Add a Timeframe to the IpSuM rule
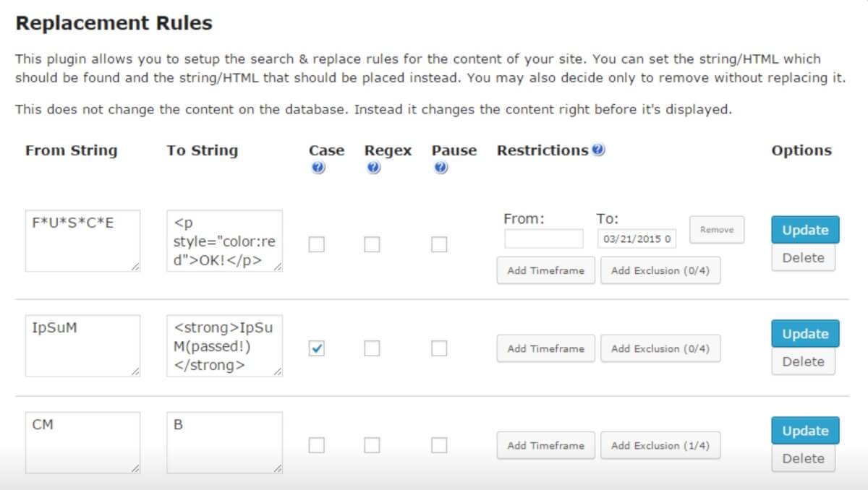Viewport: 868px width, 490px height. pyautogui.click(x=545, y=348)
